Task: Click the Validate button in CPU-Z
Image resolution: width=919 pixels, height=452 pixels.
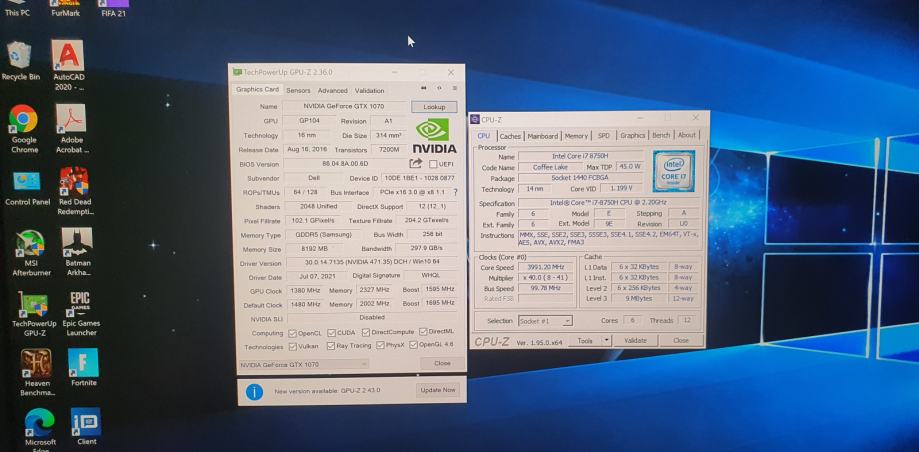Action: (635, 341)
